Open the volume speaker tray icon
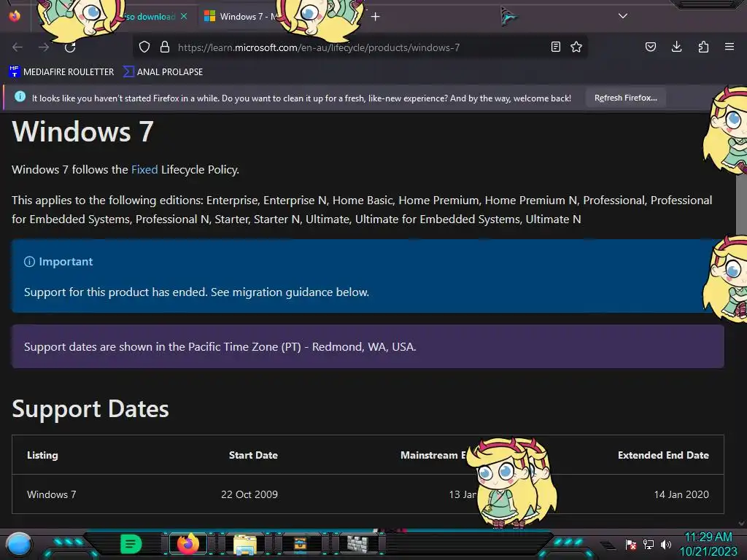Screen dimensions: 747x560 point(666,544)
